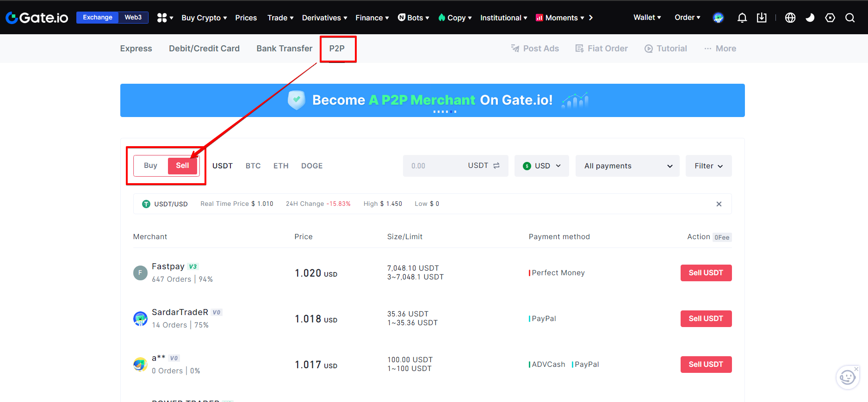Click the download app icon
The width and height of the screenshot is (868, 402).
coord(762,18)
